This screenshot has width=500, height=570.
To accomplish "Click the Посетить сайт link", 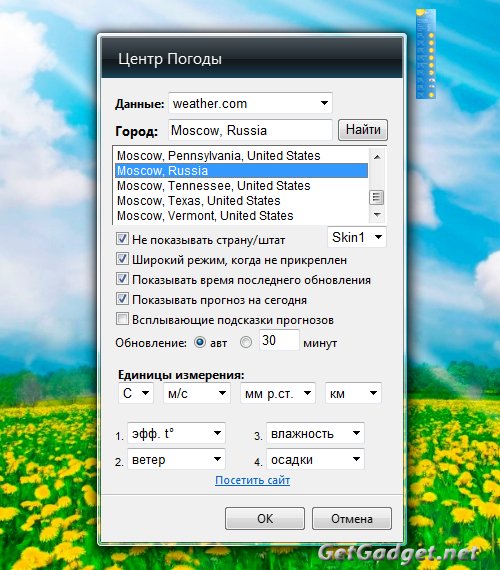I will 252,480.
